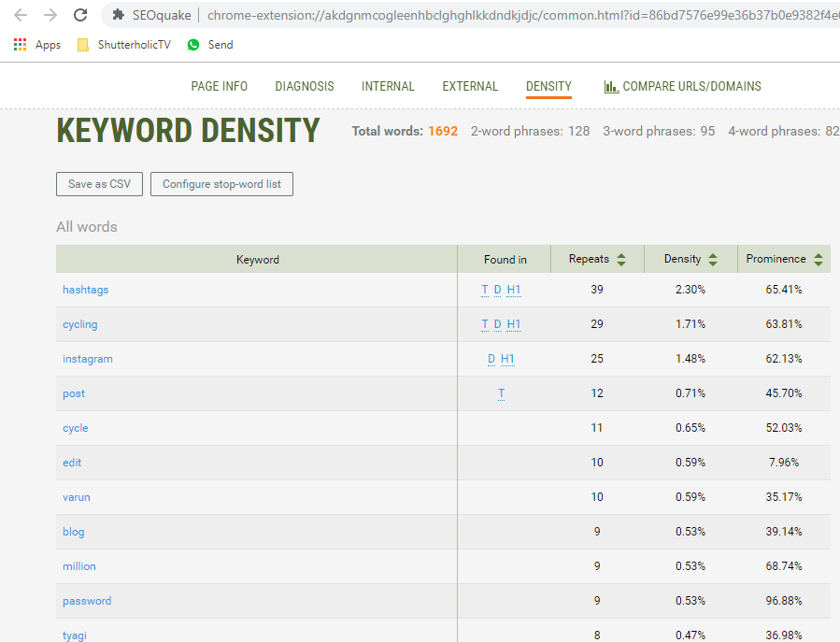Image resolution: width=840 pixels, height=642 pixels.
Task: Go to the Internal links tab
Action: pyautogui.click(x=388, y=87)
